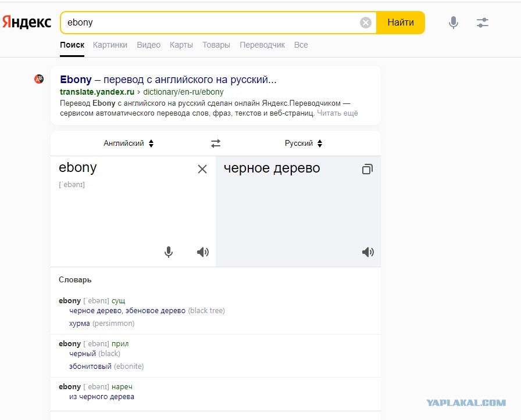
Task: Swap translation languages arrows
Action: [216, 143]
